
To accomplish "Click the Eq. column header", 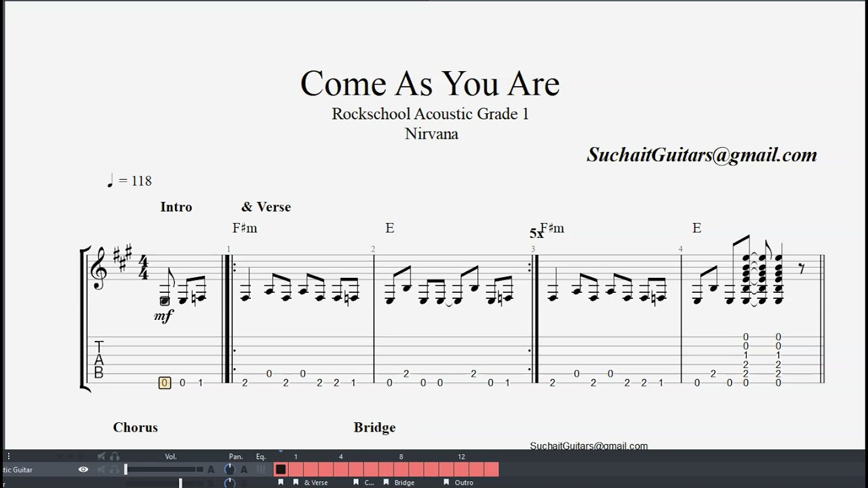I will tap(261, 457).
